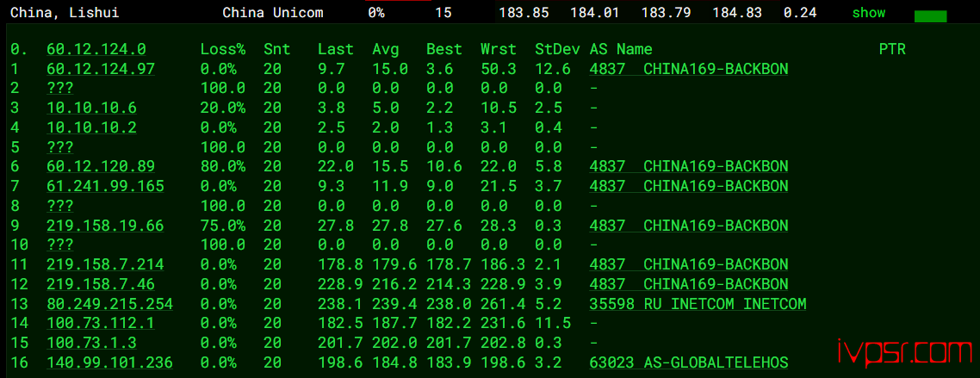The image size is (980, 378).
Task: Open the 63023 AS-GLOBALTELEHOS link
Action: tap(688, 363)
